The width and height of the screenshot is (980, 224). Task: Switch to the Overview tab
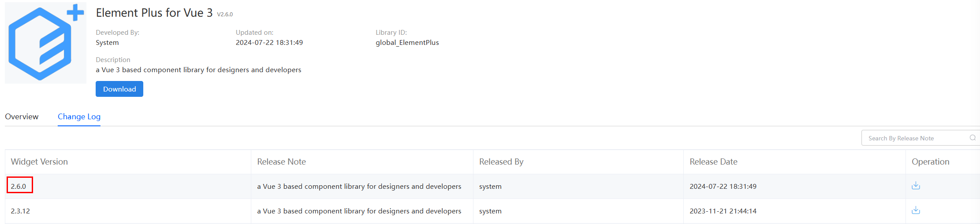pyautogui.click(x=22, y=117)
